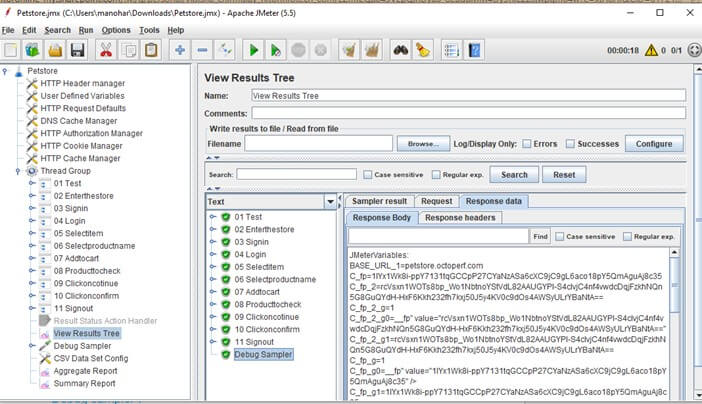Click the Copy toolbar icon
This screenshot has width=702, height=404.
129,50
